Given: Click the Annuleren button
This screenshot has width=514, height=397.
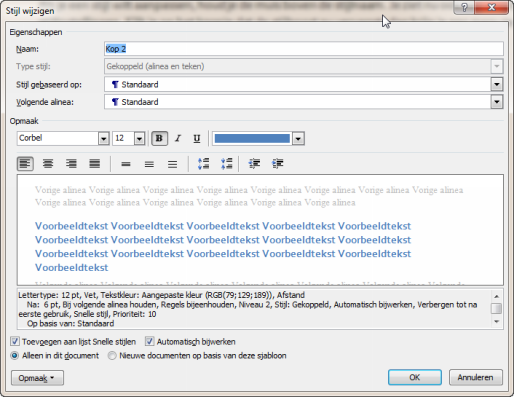Looking at the screenshot, I should 476,377.
